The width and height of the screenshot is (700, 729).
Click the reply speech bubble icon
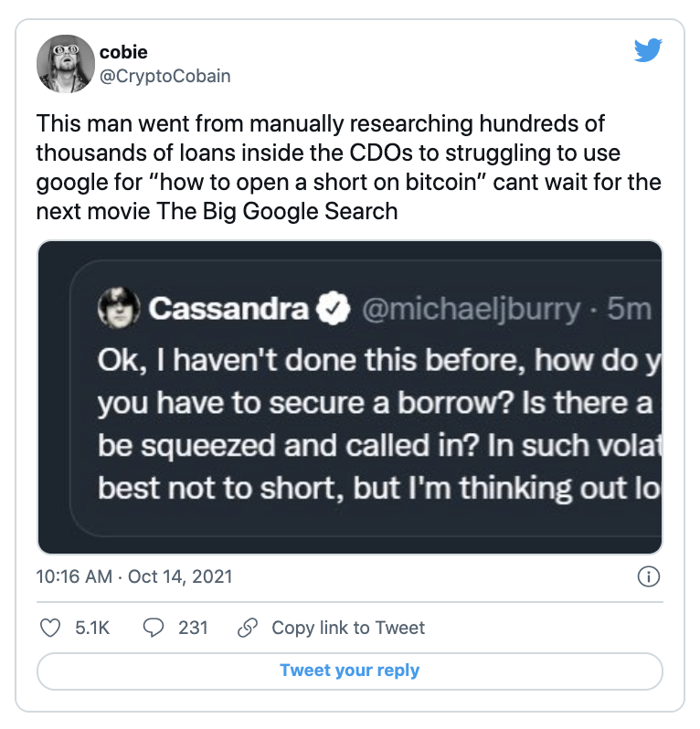point(154,628)
